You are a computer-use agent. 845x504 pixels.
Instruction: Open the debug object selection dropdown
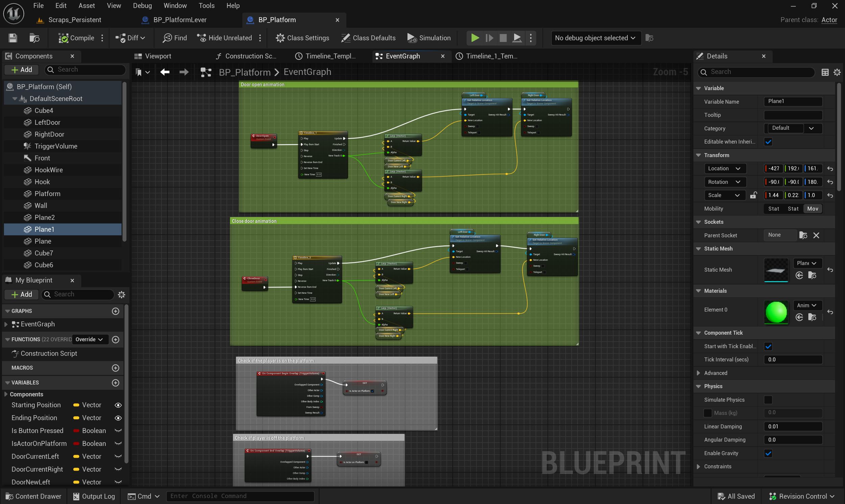(x=595, y=38)
